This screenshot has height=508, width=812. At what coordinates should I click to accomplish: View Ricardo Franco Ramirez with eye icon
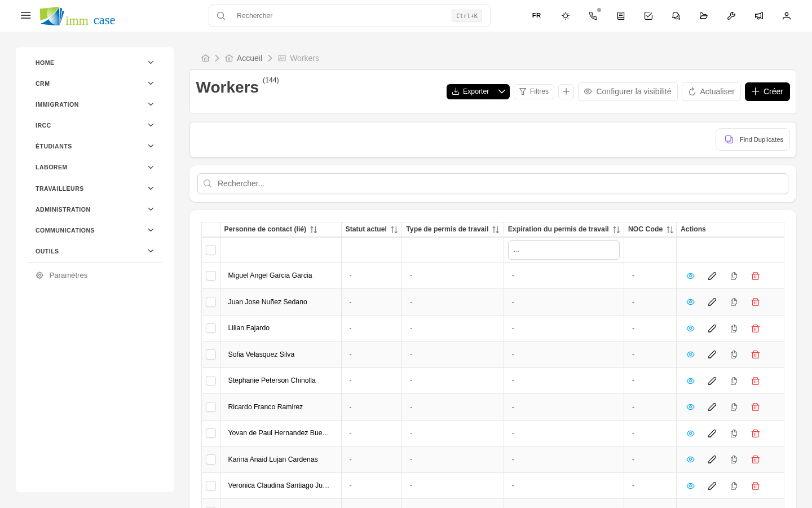tap(690, 407)
